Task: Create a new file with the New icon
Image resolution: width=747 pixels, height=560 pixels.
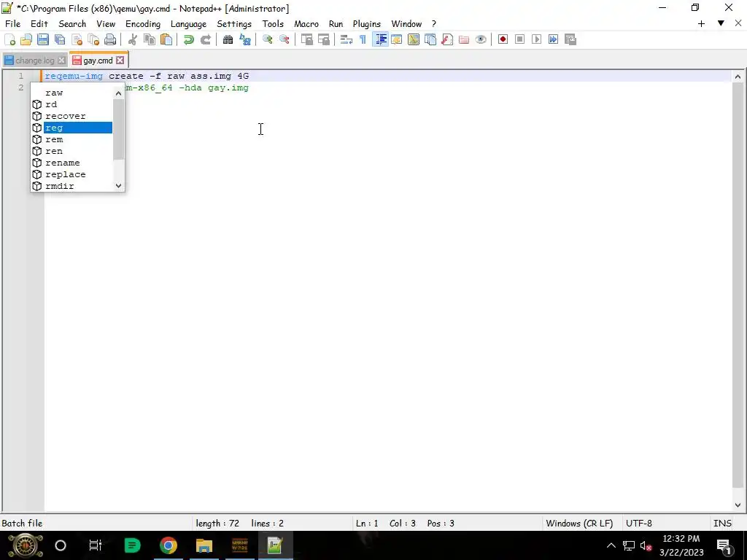Action: pyautogui.click(x=9, y=39)
